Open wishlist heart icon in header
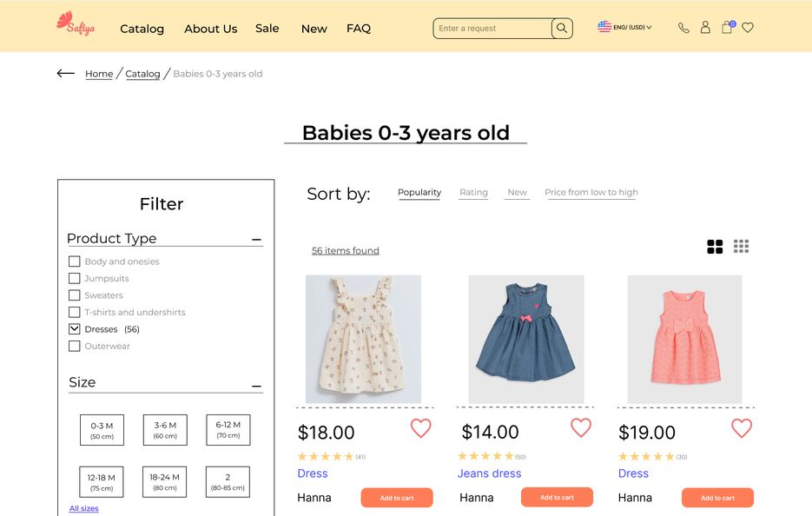 click(x=747, y=28)
